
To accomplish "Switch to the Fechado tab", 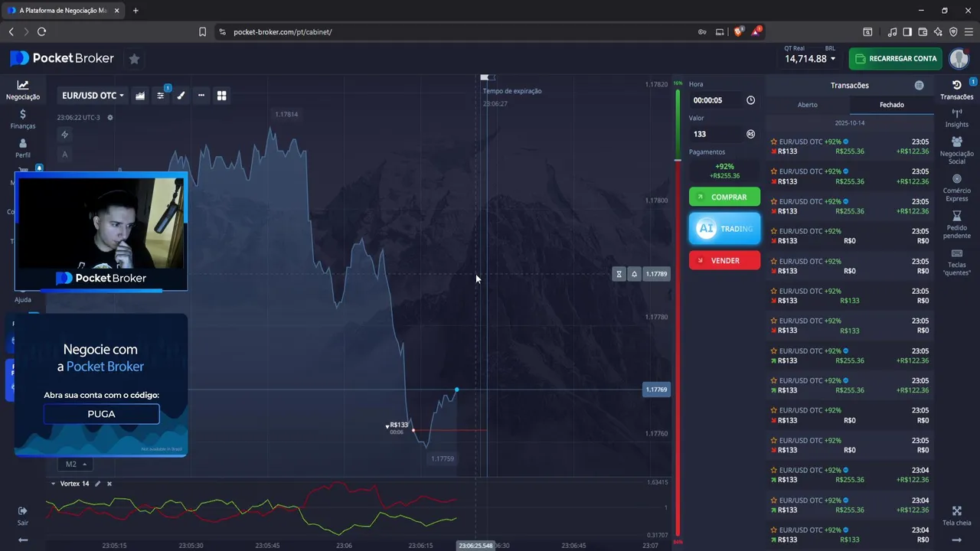I will (x=891, y=105).
